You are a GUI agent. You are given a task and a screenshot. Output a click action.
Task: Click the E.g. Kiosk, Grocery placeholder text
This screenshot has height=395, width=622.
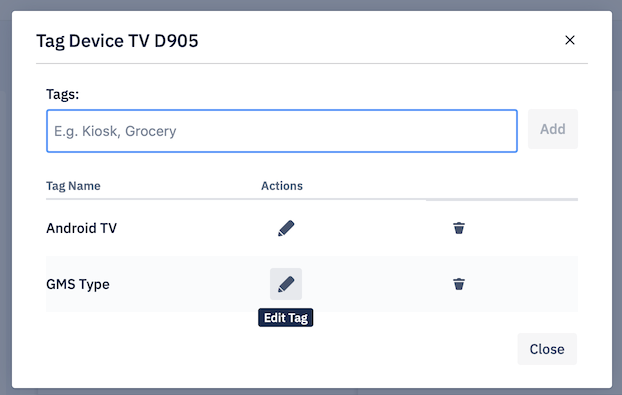115,131
